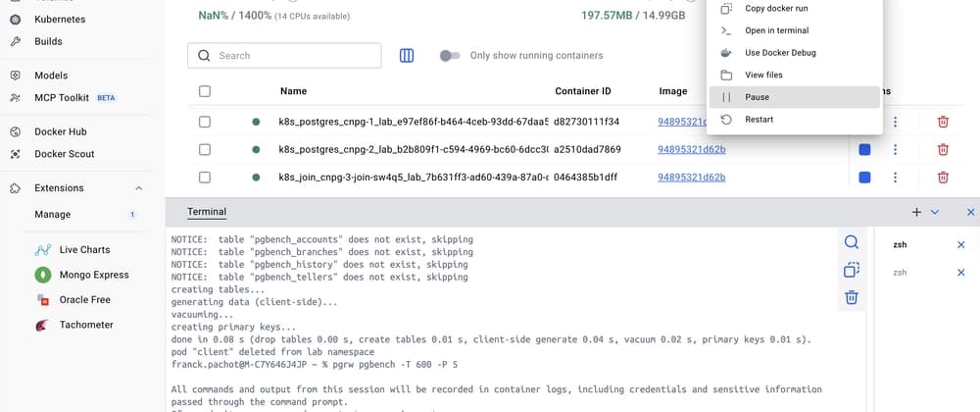Launch the Mongo Express extension
Image resolution: width=980 pixels, height=412 pixels.
94,275
